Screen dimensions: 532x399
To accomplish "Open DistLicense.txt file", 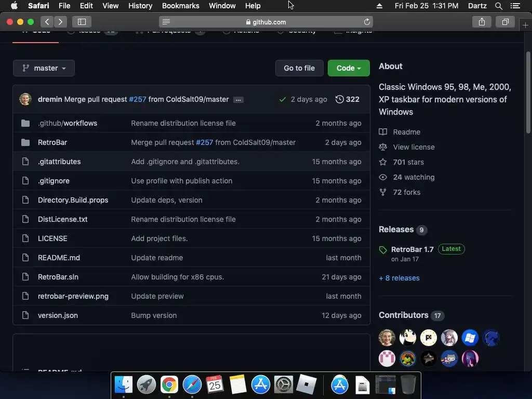I will pos(63,220).
